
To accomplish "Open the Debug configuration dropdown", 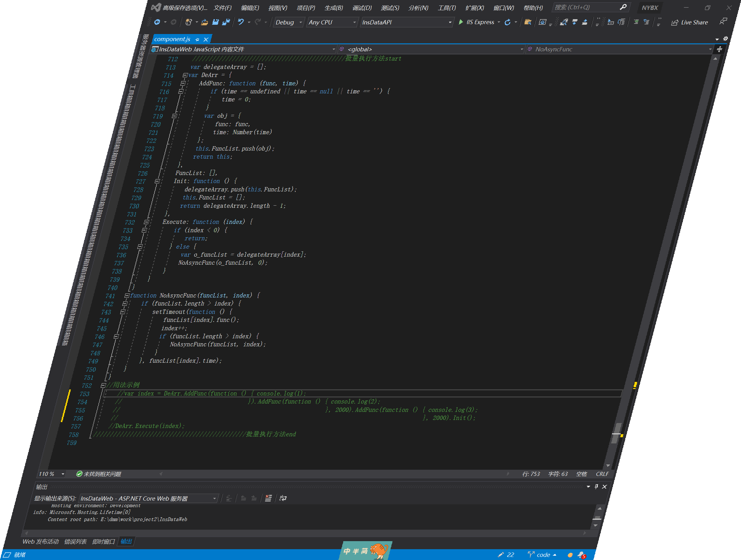I will click(x=289, y=22).
